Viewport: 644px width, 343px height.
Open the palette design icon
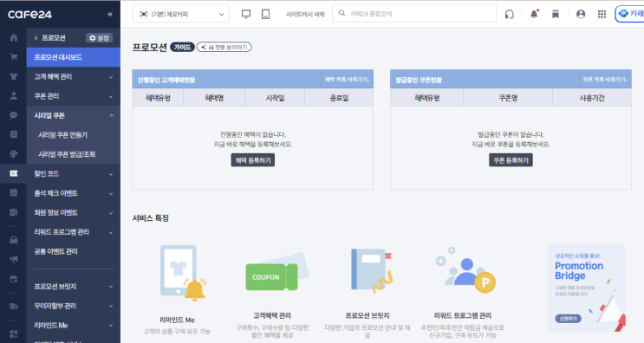[14, 154]
